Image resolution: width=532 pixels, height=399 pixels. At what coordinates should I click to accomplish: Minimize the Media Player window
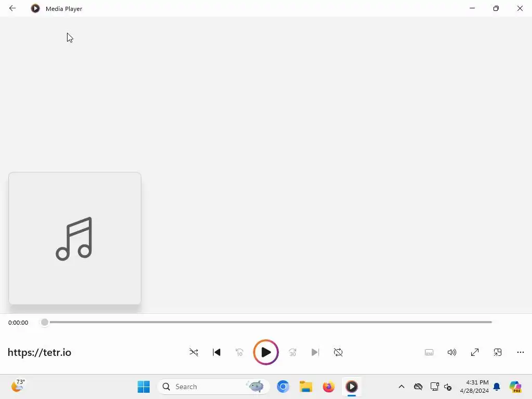(472, 8)
